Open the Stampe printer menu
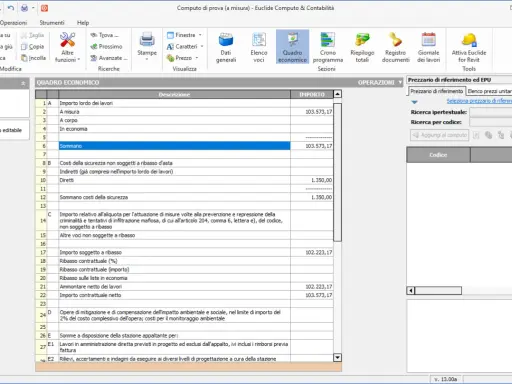This screenshot has height=384, width=512. (x=147, y=46)
